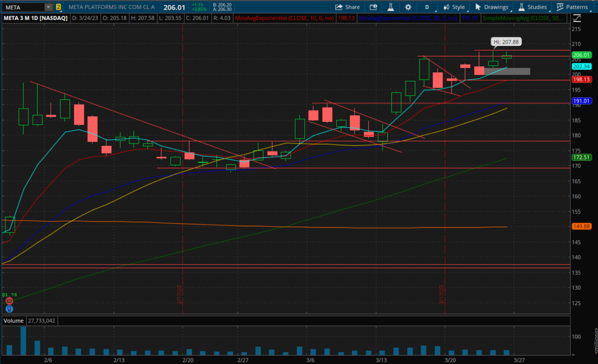Open the symbol selector dropdown arrow
598x364 pixels.
click(x=49, y=7)
